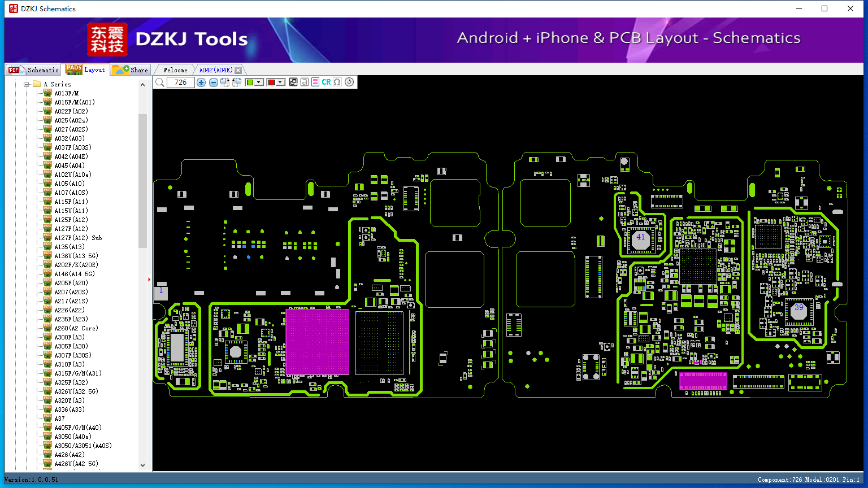Click the pink stripes toolbar icon
The height and width of the screenshot is (488, 868).
tap(315, 82)
